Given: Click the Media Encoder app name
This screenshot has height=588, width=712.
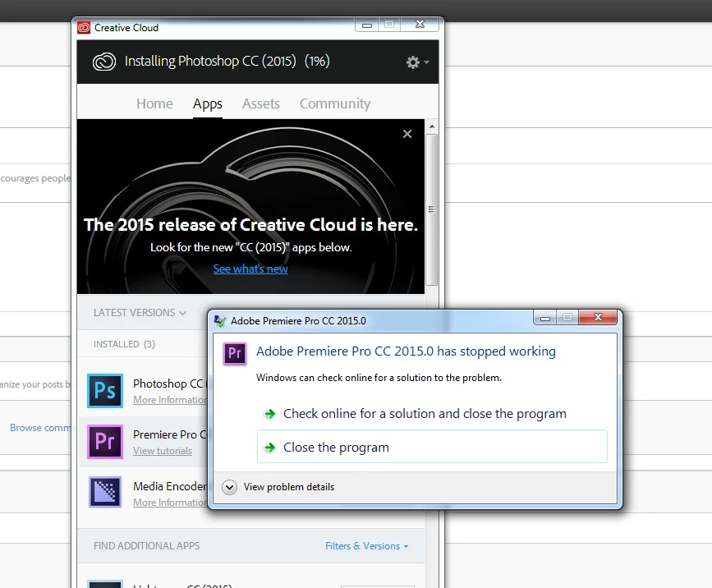Looking at the screenshot, I should pyautogui.click(x=170, y=486).
